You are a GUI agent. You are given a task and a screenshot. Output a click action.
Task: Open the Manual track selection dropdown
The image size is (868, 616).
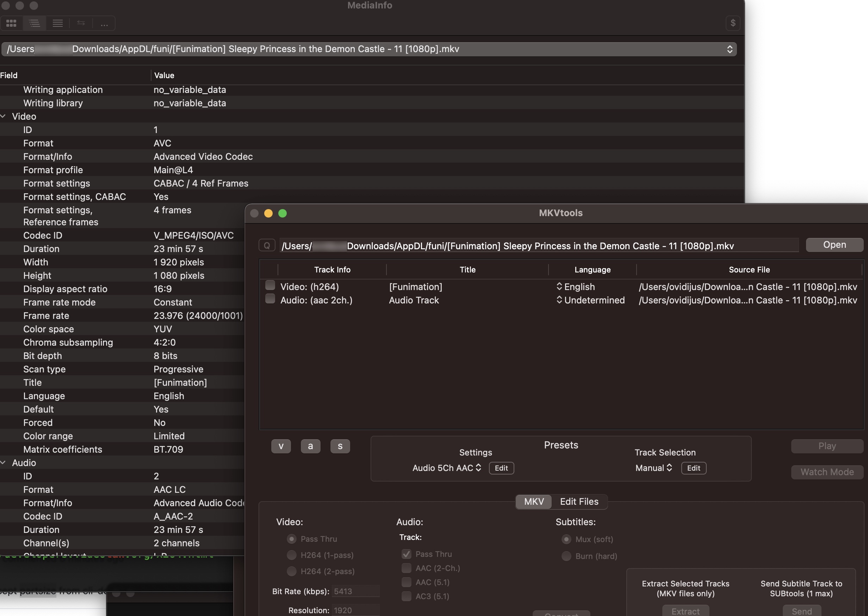653,468
